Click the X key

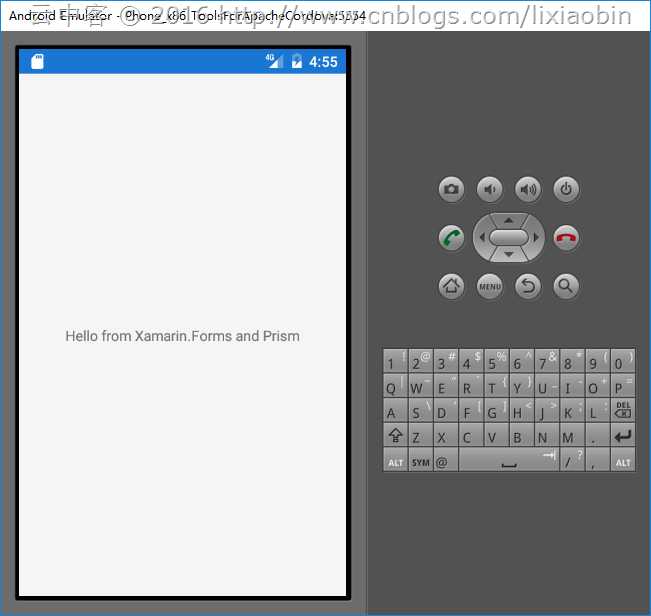tap(445, 435)
